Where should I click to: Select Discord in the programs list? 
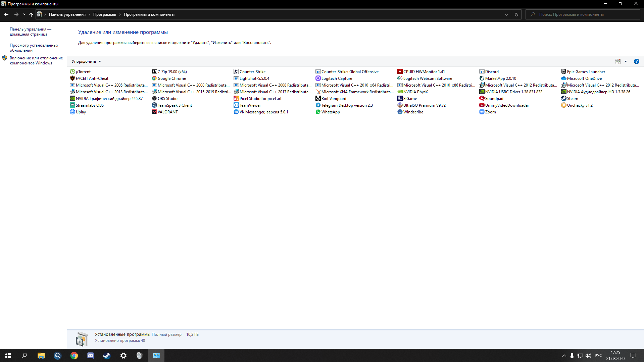pos(489,72)
